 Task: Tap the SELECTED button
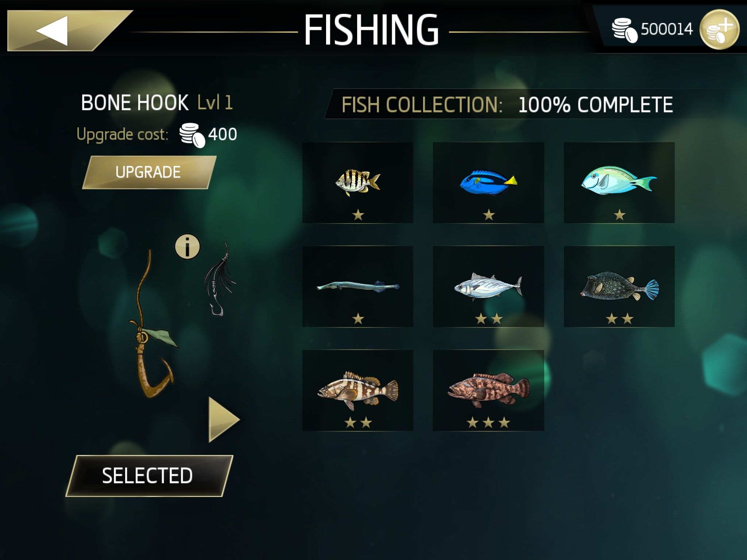pyautogui.click(x=149, y=476)
